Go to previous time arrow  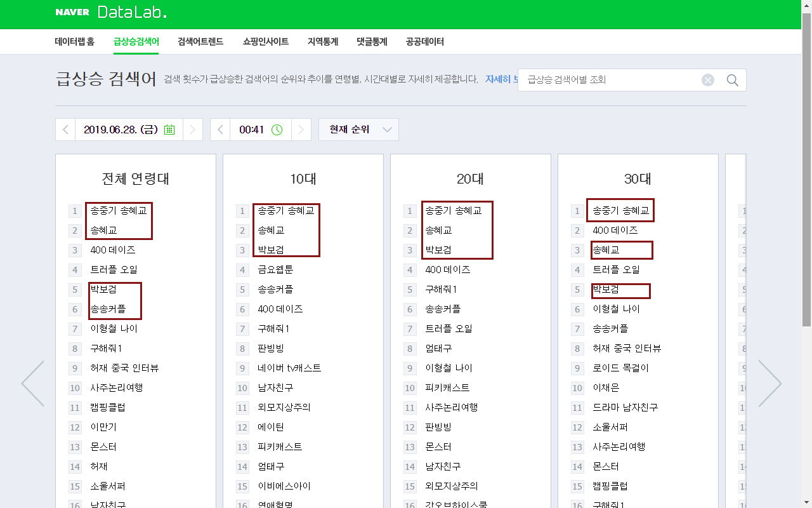click(220, 130)
